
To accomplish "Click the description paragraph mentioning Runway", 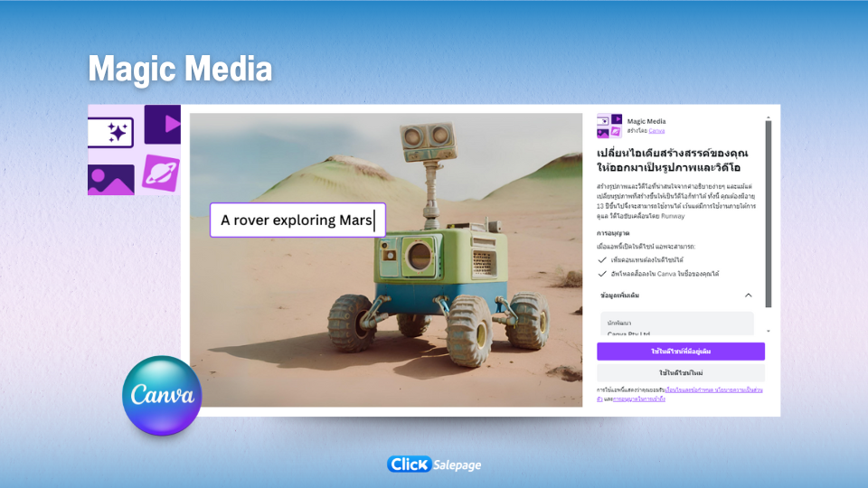I will [676, 201].
